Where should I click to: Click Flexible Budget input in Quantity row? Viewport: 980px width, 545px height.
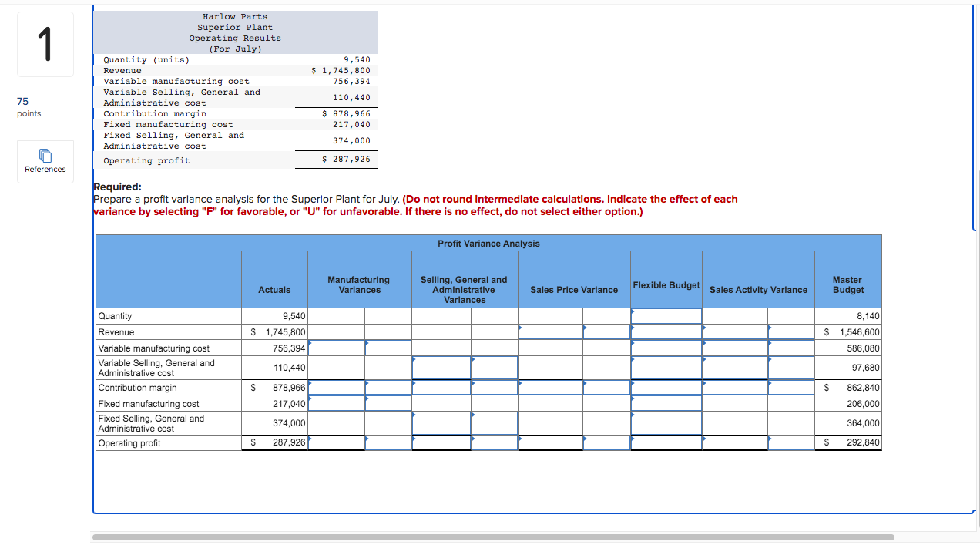coord(666,315)
